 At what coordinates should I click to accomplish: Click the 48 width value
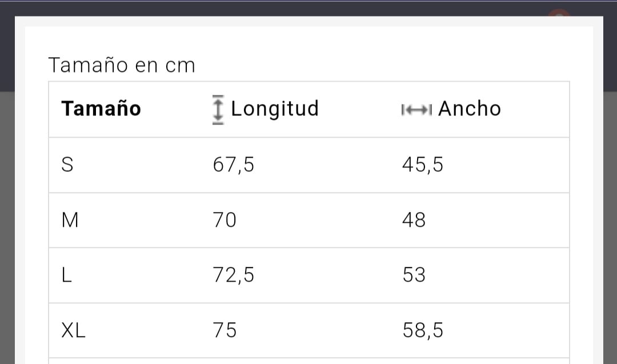pos(414,220)
